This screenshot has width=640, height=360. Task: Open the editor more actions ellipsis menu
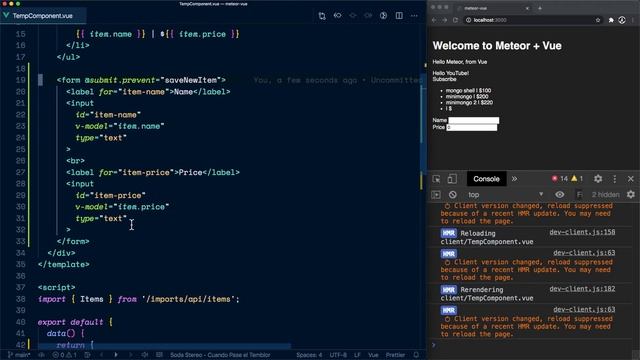(414, 16)
